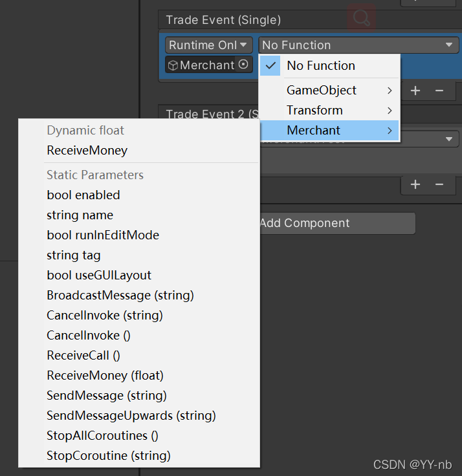The width and height of the screenshot is (462, 476).
Task: Expand the GameObject submenu
Action: 329,90
